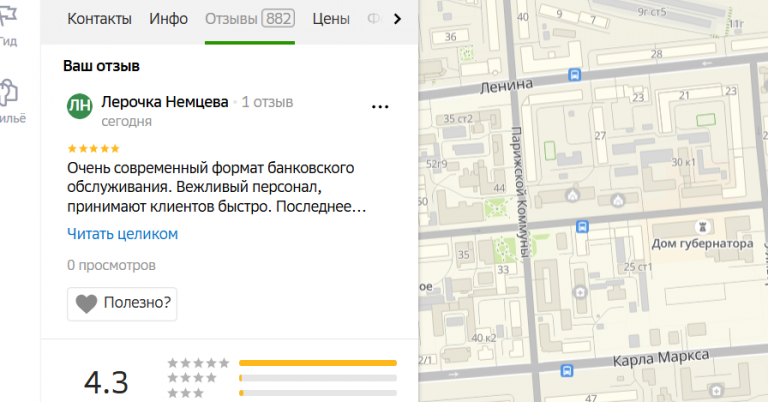Screen dimensions: 768x402
Task: Click the heart icon in the Полезно? button
Action: pos(86,304)
